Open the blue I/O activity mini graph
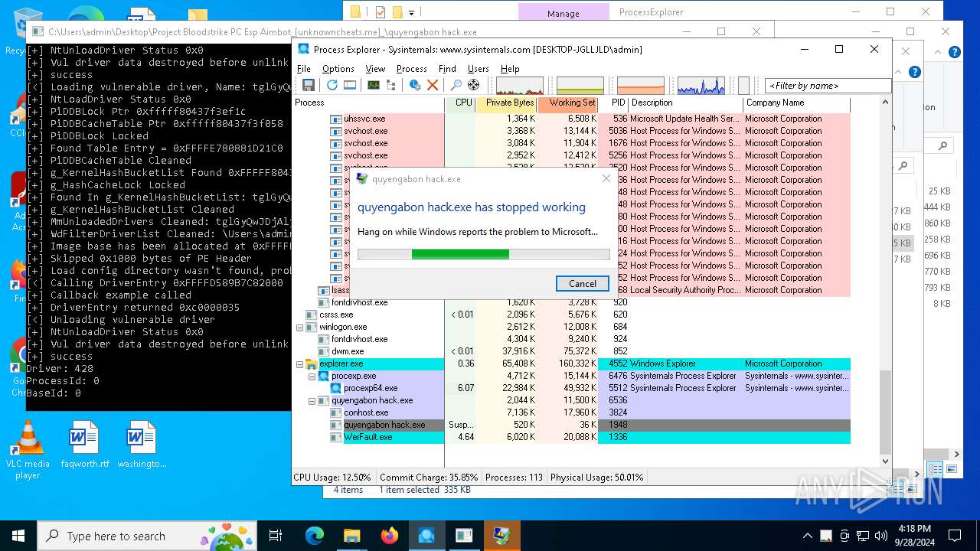 click(701, 85)
